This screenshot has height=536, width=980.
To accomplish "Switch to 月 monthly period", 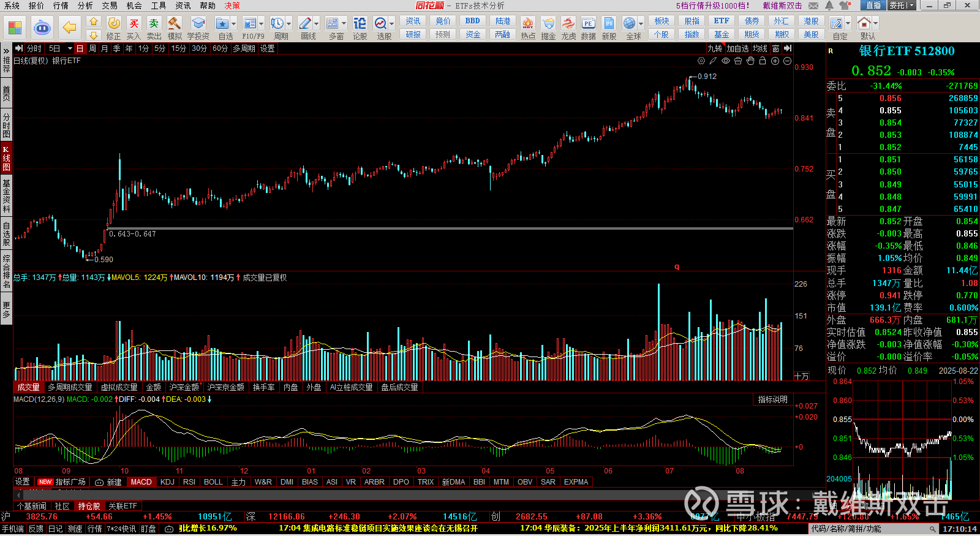I will point(104,48).
